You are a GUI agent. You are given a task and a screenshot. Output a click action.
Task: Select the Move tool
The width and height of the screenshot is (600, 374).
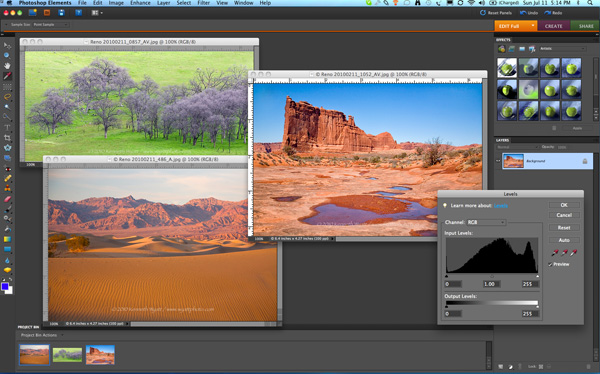(7, 46)
